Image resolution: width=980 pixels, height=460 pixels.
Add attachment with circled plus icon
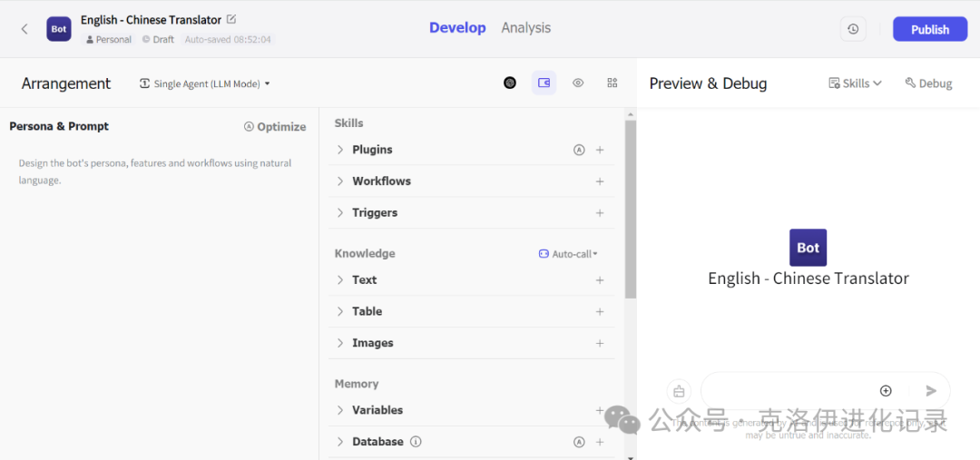point(886,391)
